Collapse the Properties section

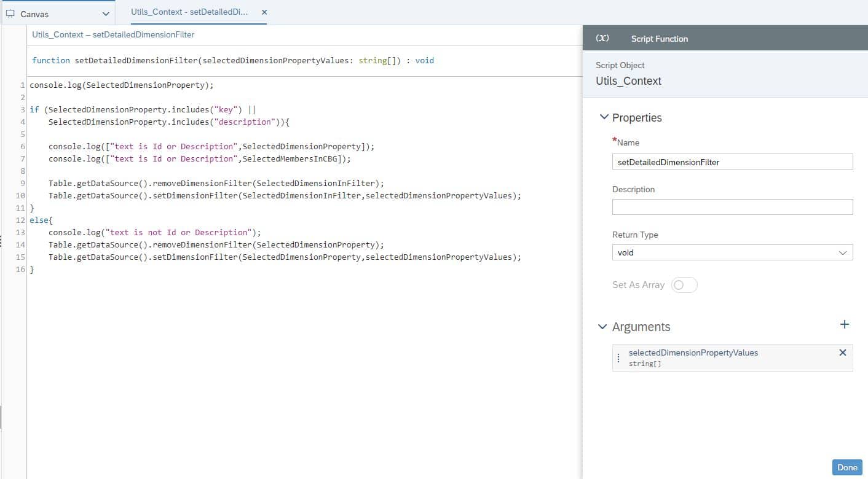(x=604, y=117)
